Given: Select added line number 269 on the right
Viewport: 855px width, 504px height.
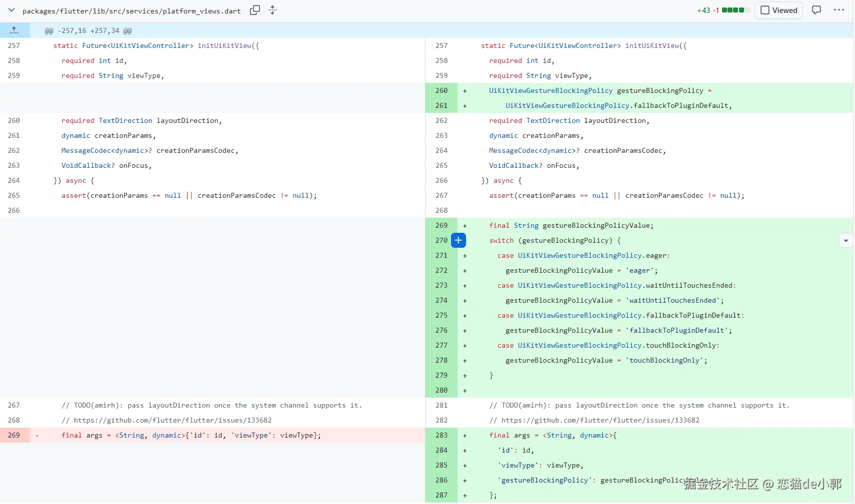Looking at the screenshot, I should (x=441, y=225).
